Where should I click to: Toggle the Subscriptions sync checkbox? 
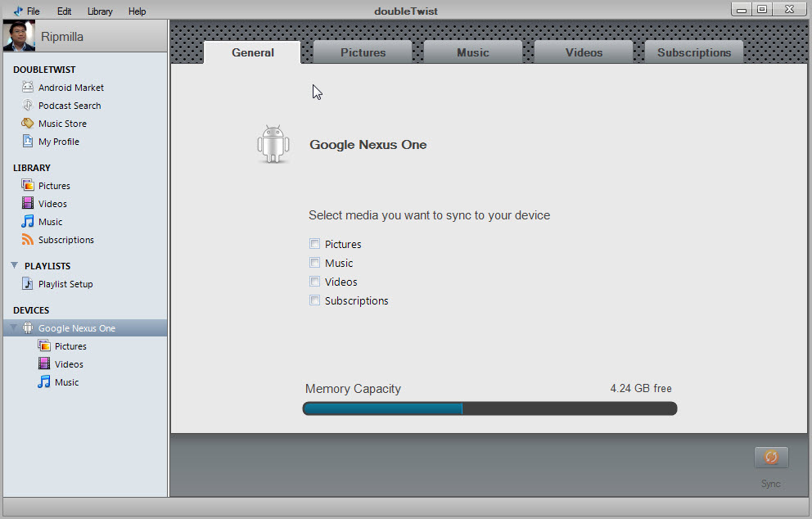tap(314, 300)
